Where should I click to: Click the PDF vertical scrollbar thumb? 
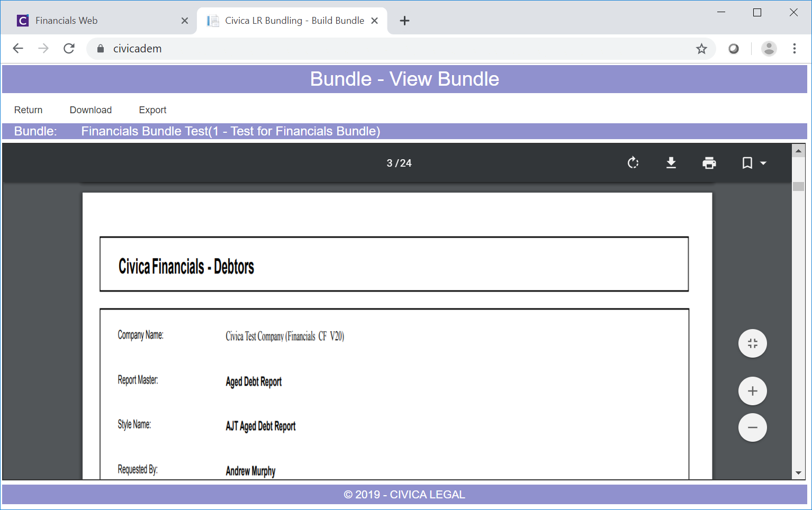798,186
